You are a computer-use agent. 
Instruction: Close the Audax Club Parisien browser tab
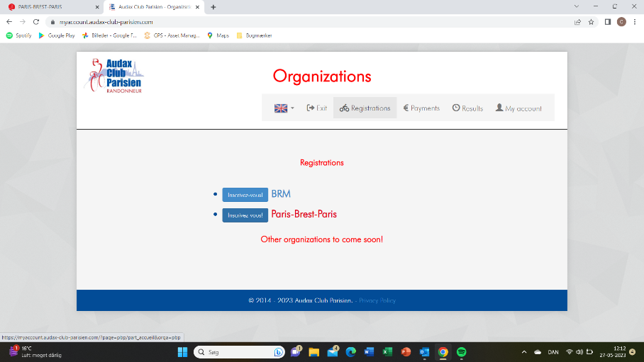pyautogui.click(x=198, y=7)
